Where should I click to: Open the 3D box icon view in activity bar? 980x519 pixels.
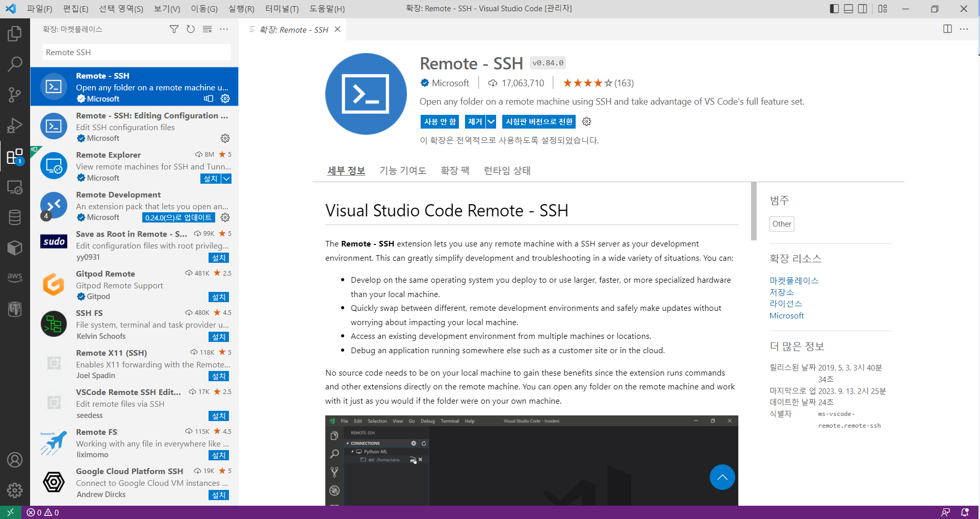coord(15,248)
